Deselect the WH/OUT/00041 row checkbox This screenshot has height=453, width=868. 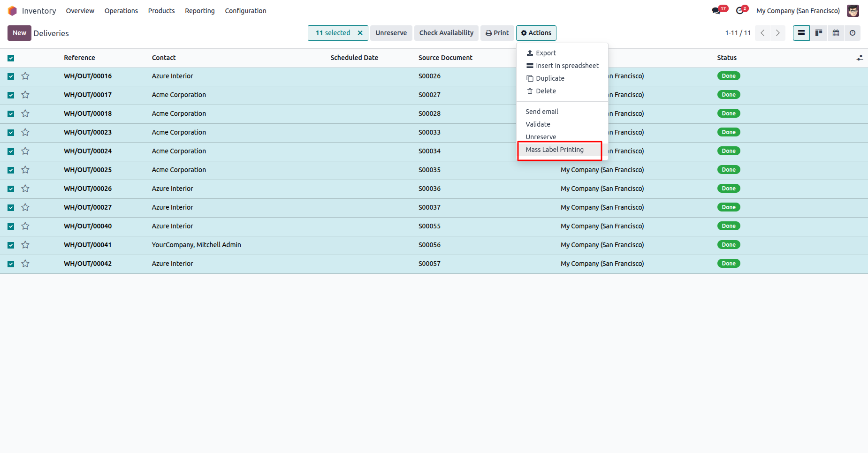11,245
